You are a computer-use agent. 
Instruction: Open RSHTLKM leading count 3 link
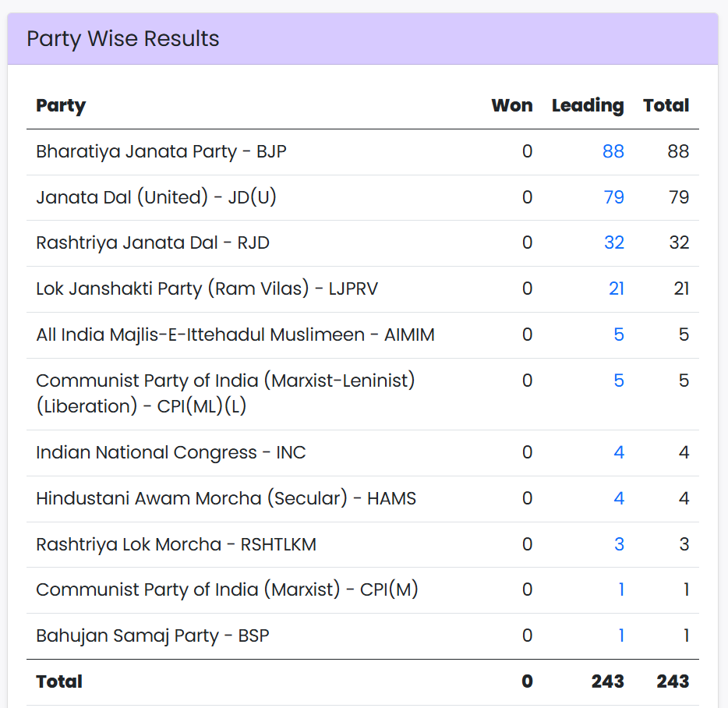619,544
